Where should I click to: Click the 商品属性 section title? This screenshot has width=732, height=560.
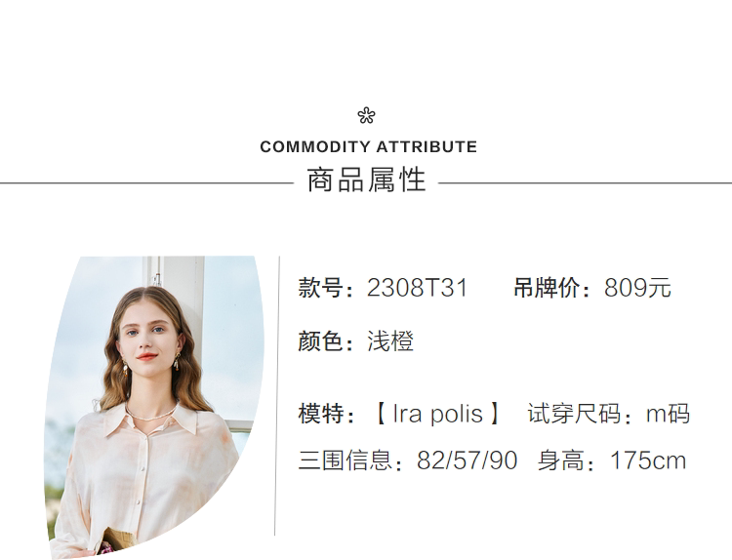[366, 180]
